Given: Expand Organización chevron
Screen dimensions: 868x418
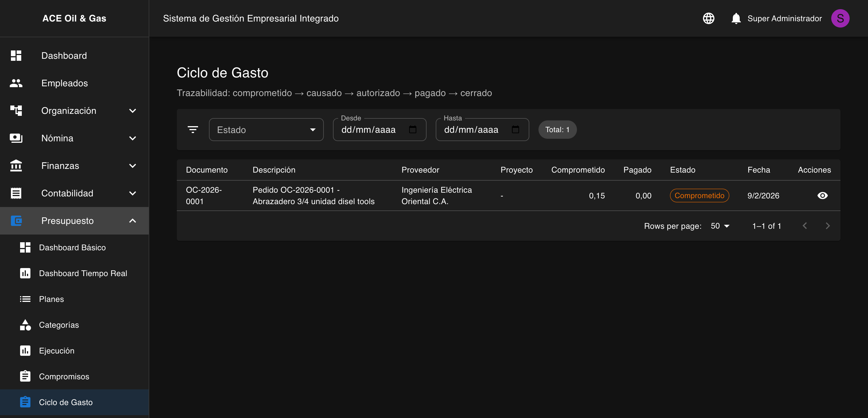Looking at the screenshot, I should coord(133,110).
